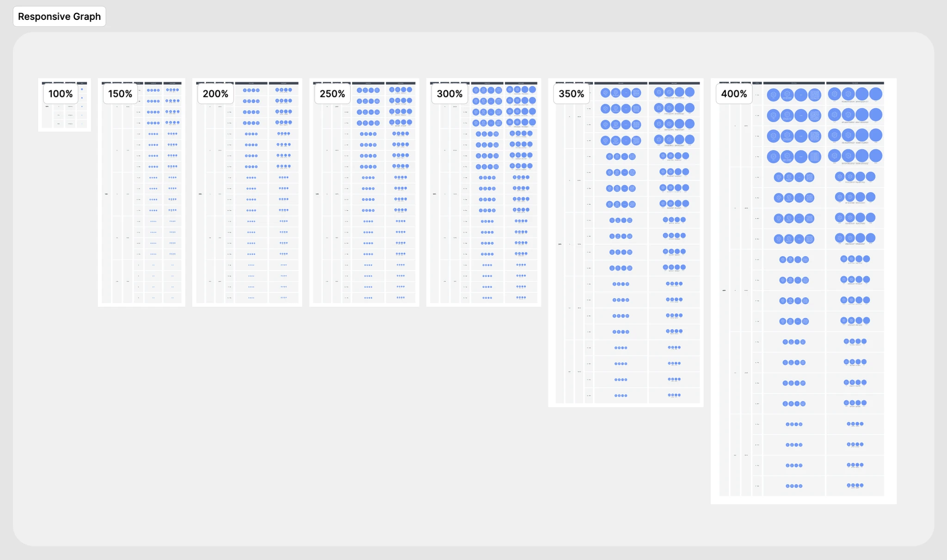Screen dimensions: 947x560
Task: Open the 100% graph frame thumbnail
Action: tap(64, 105)
